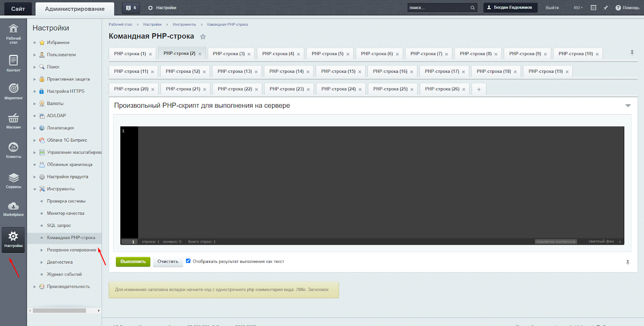The image size is (644, 326).
Task: Select the PHP-строка (25) tab
Action: pos(390,89)
